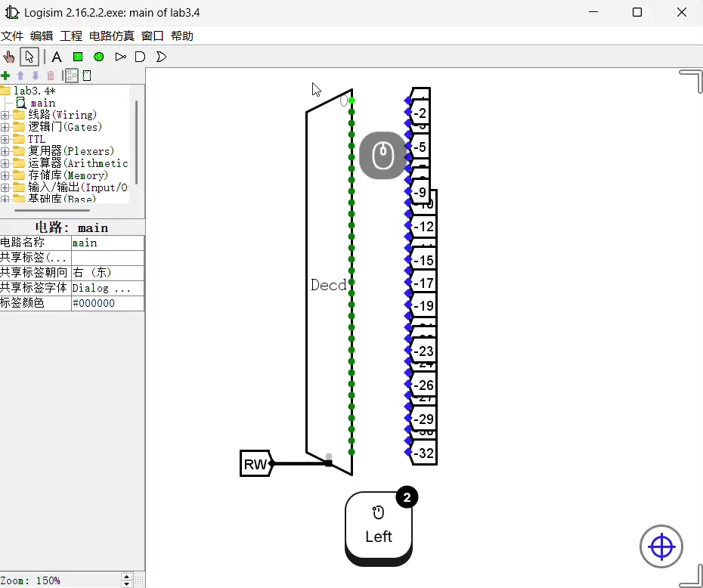Open the 电路仿真 menu
Screen dimensions: 703x588
pos(111,36)
